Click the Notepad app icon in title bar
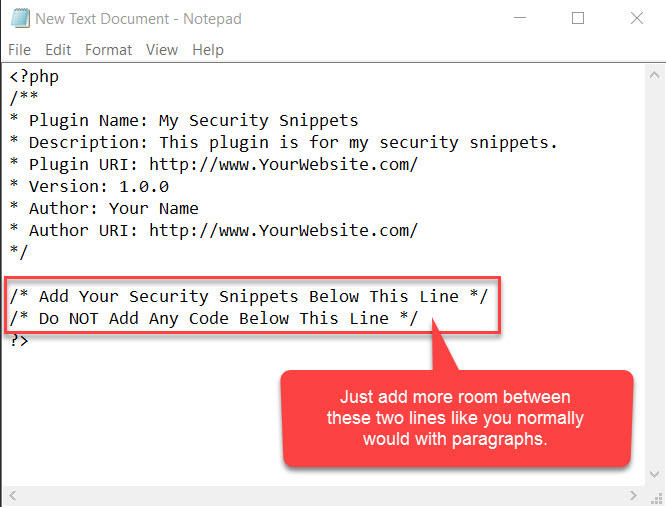This screenshot has width=666, height=507. [x=20, y=19]
